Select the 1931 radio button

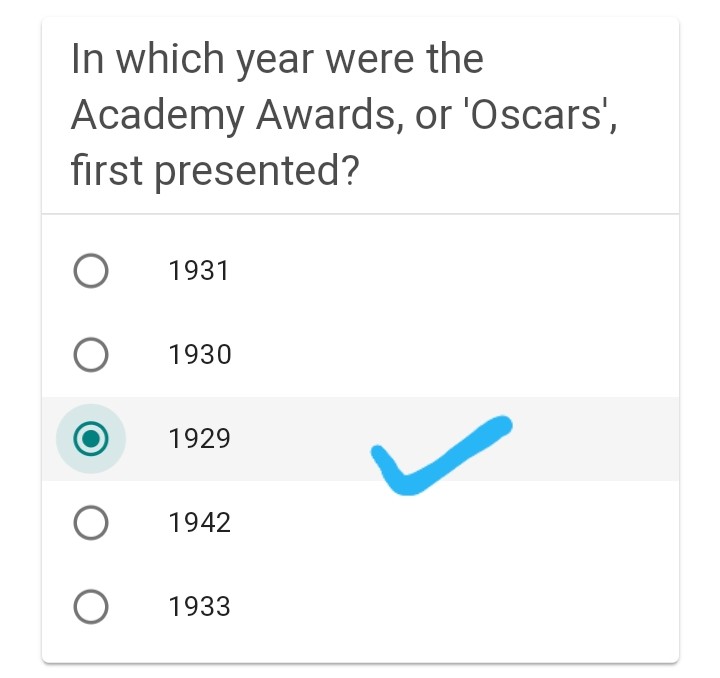91,271
